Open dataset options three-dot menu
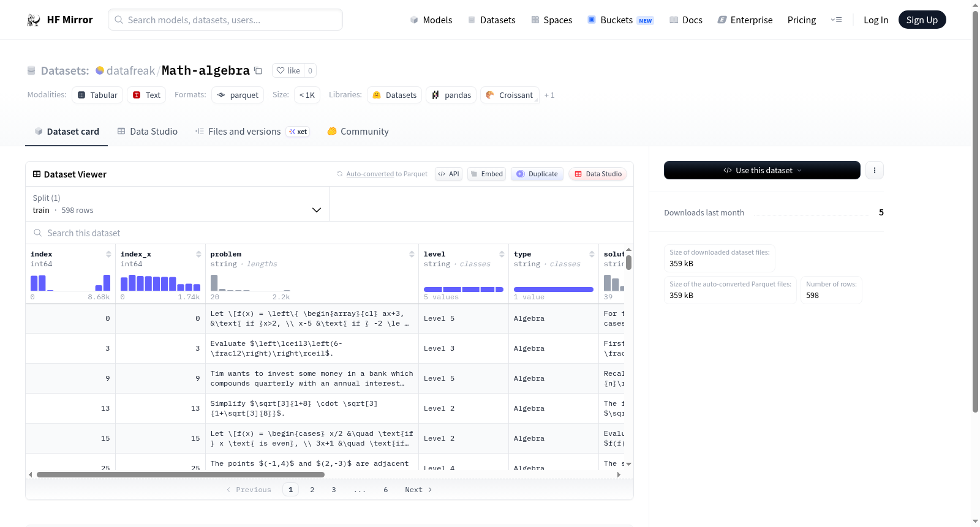This screenshot has height=527, width=980. (875, 170)
